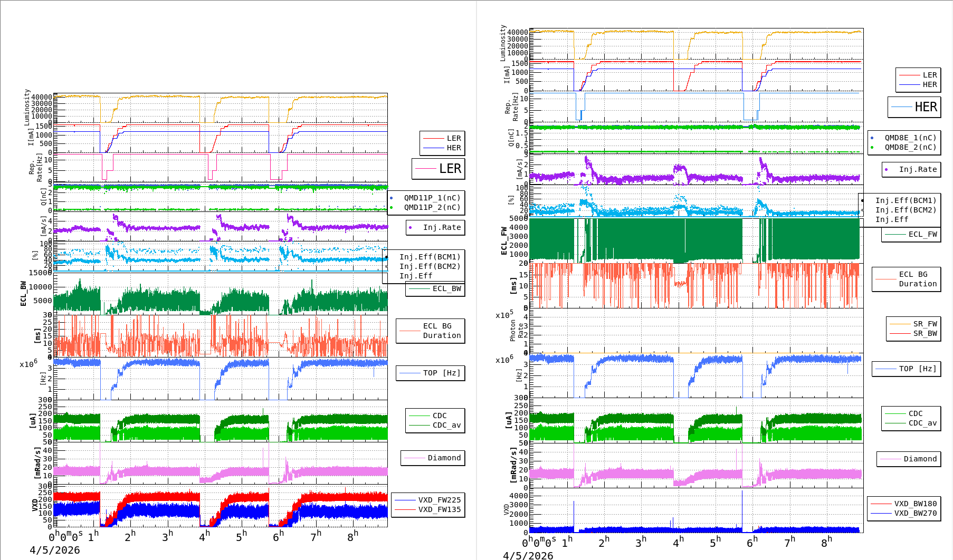The image size is (953, 560).
Task: Select Diamond legend in the right panel
Action: 920,459
